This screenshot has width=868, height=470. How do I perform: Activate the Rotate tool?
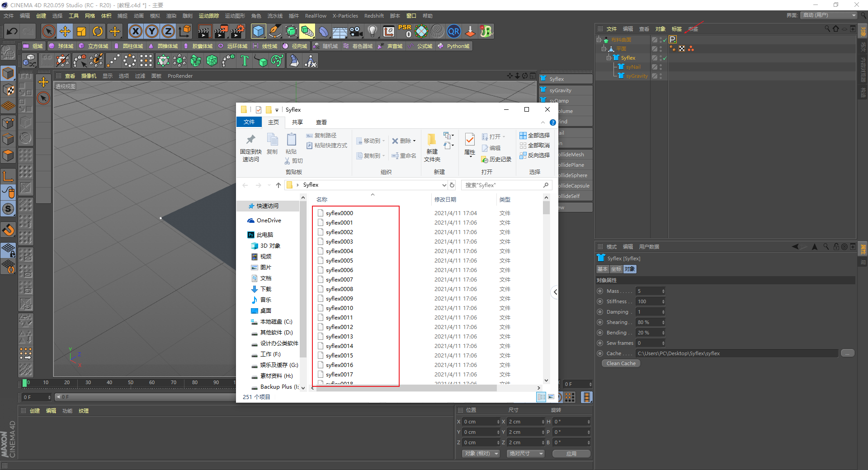(x=98, y=31)
